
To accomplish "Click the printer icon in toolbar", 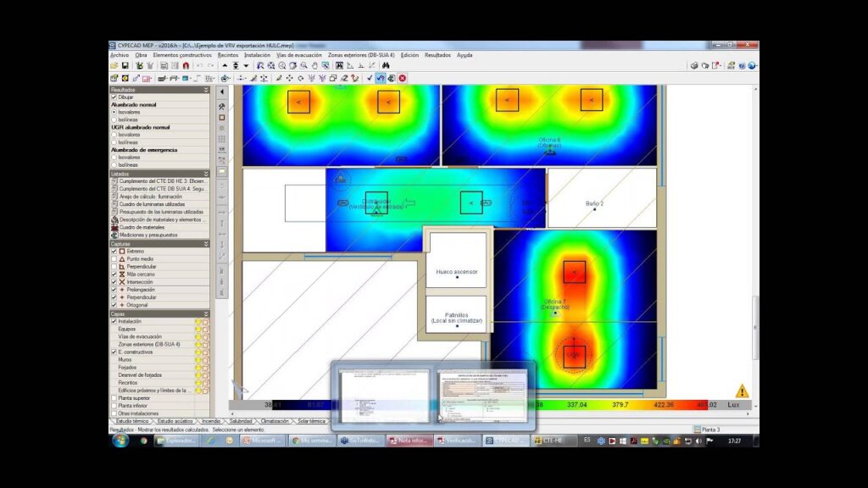I will click(693, 65).
